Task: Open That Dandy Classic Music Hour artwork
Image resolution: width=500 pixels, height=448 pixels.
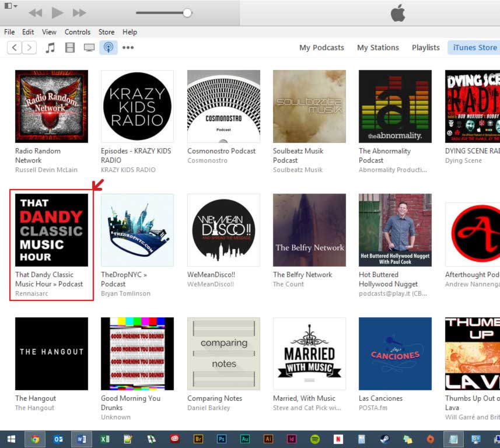Action: point(52,230)
